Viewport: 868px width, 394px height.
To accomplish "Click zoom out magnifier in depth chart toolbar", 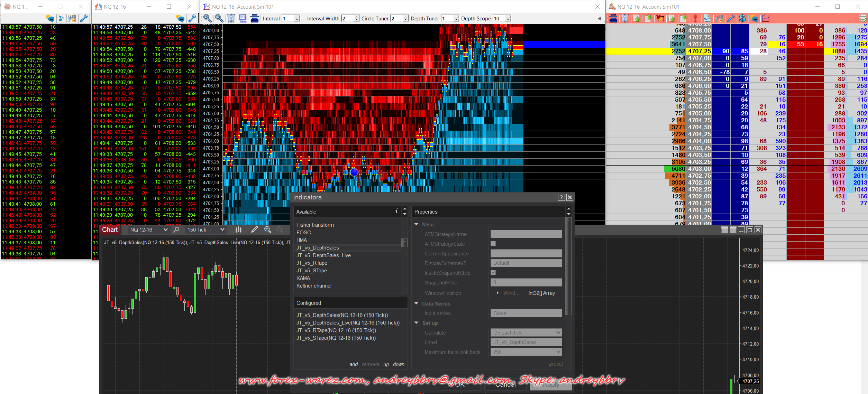I will (219, 18).
